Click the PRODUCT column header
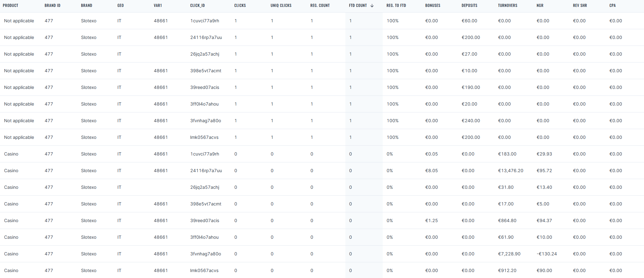This screenshot has height=278, width=644. tap(11, 6)
